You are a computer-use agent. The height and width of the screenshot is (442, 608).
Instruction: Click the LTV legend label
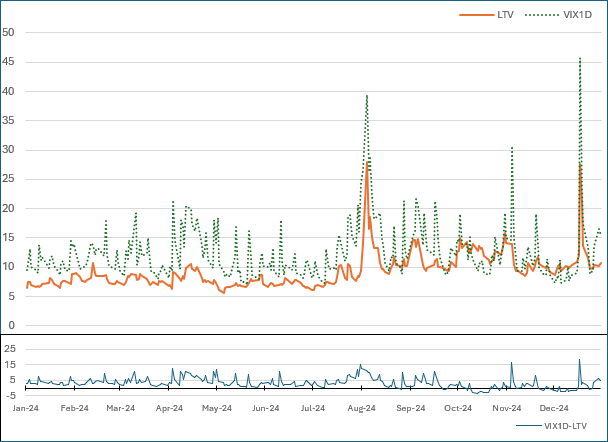(505, 15)
